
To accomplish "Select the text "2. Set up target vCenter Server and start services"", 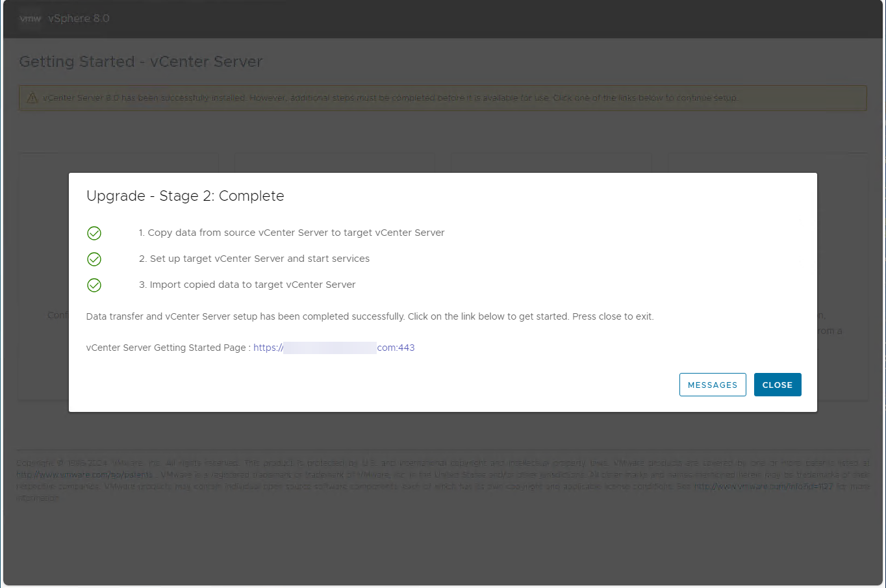I will coord(254,259).
